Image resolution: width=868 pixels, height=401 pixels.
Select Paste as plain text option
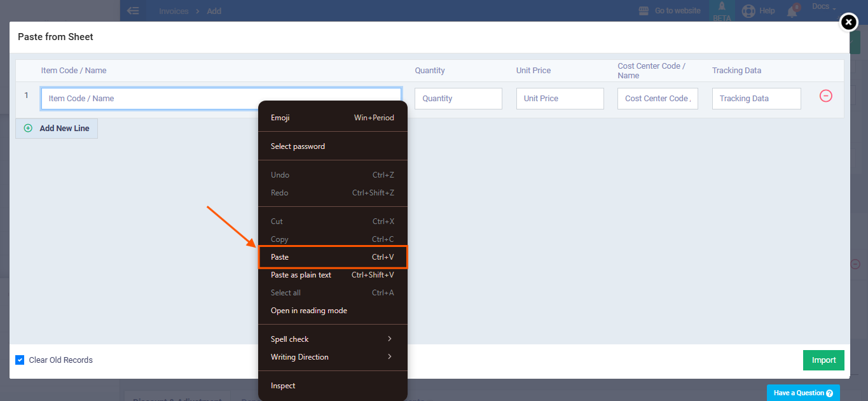click(x=332, y=275)
